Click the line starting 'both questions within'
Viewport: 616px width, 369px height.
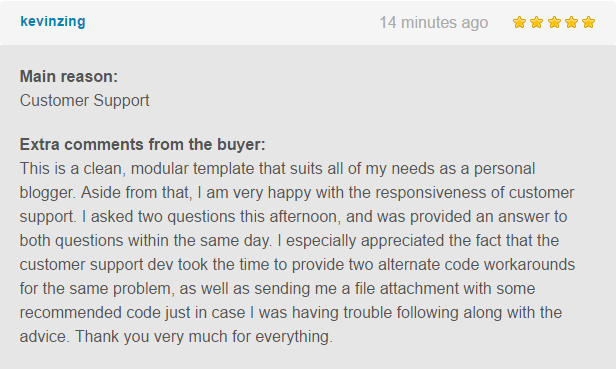click(289, 240)
